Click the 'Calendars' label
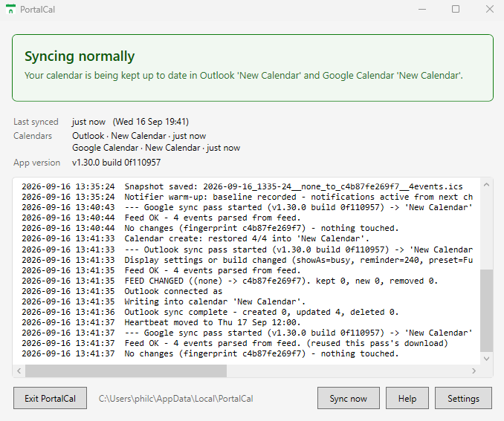504x421 pixels. click(x=33, y=136)
